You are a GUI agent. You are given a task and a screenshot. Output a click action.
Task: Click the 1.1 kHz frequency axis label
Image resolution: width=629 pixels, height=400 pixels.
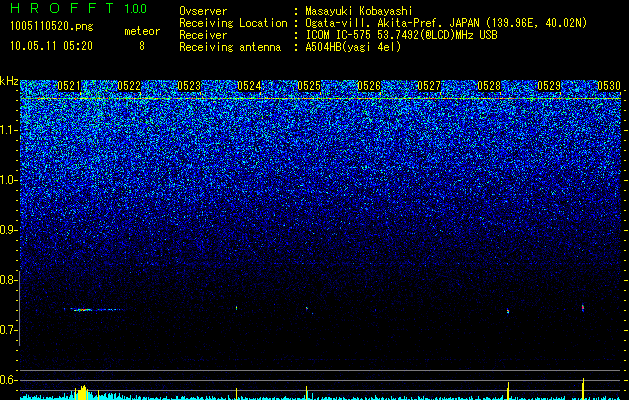pos(9,130)
